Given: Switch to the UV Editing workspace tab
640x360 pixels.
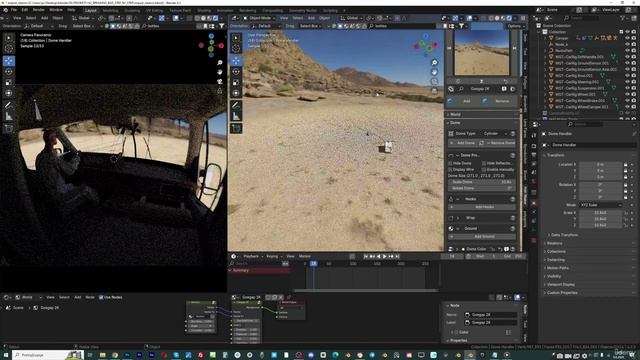Looking at the screenshot, I should pyautogui.click(x=154, y=11).
